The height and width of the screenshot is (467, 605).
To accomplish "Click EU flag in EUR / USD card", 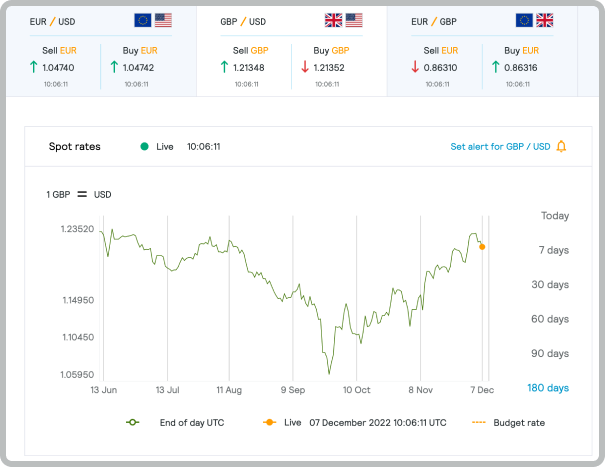I will coord(143,20).
